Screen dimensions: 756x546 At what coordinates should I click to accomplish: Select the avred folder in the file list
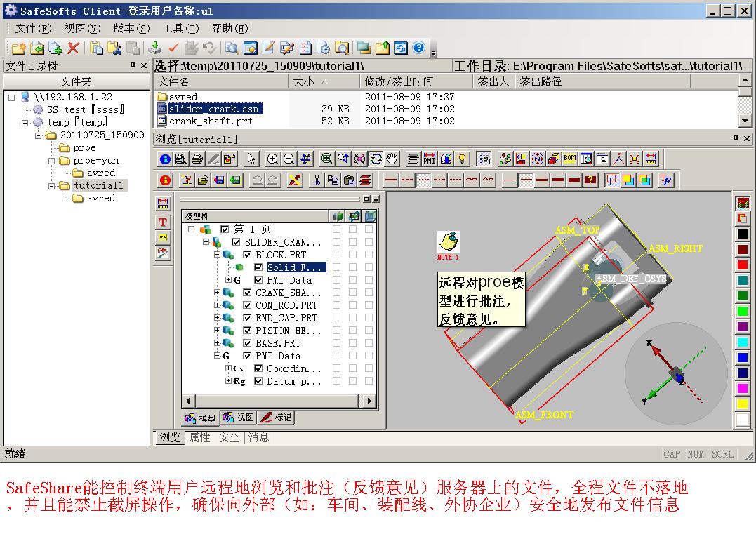[178, 97]
